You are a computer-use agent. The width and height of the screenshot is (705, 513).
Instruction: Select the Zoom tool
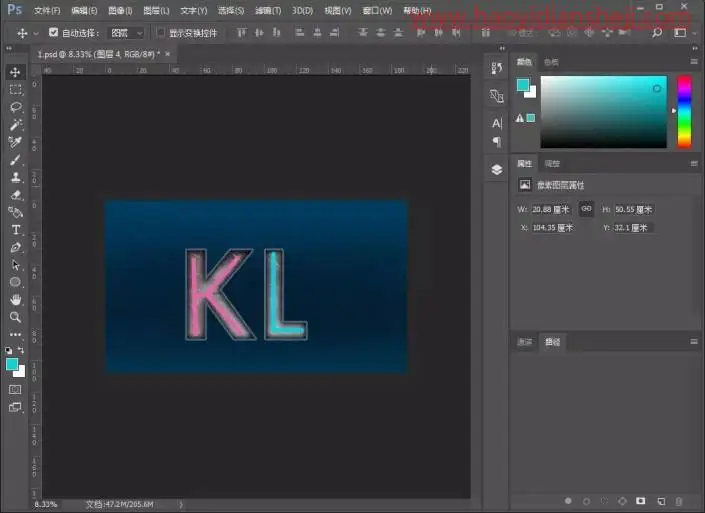(15, 317)
